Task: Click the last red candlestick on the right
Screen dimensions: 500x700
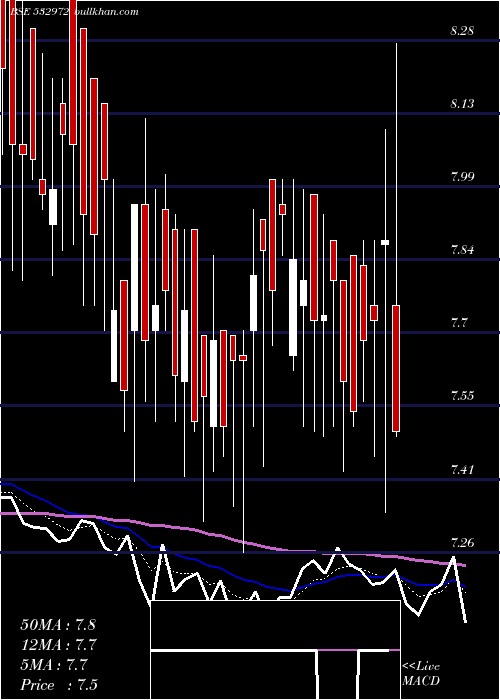Action: point(396,368)
